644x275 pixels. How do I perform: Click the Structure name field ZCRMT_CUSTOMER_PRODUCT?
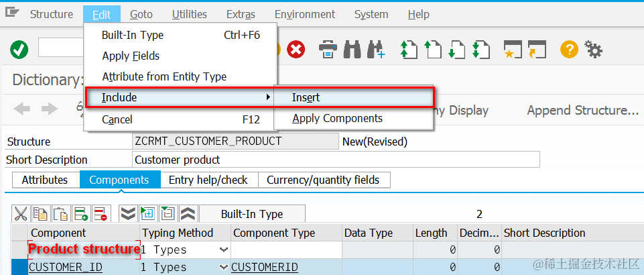click(236, 142)
